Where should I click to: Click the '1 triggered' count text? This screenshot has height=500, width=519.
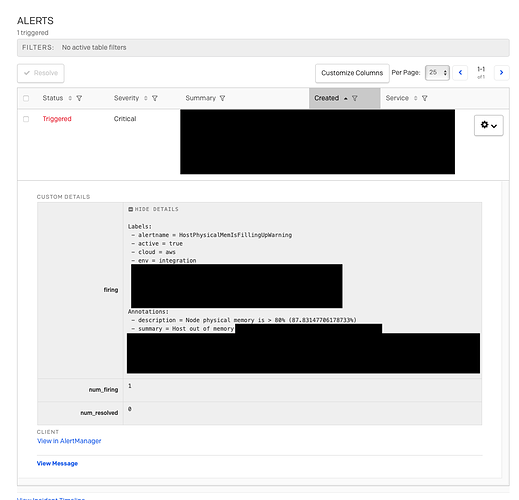click(33, 33)
